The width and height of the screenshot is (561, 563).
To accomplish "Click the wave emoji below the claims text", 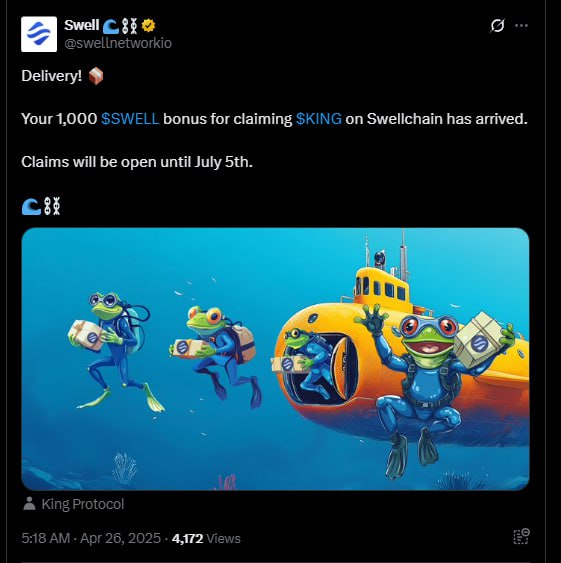I will point(31,206).
